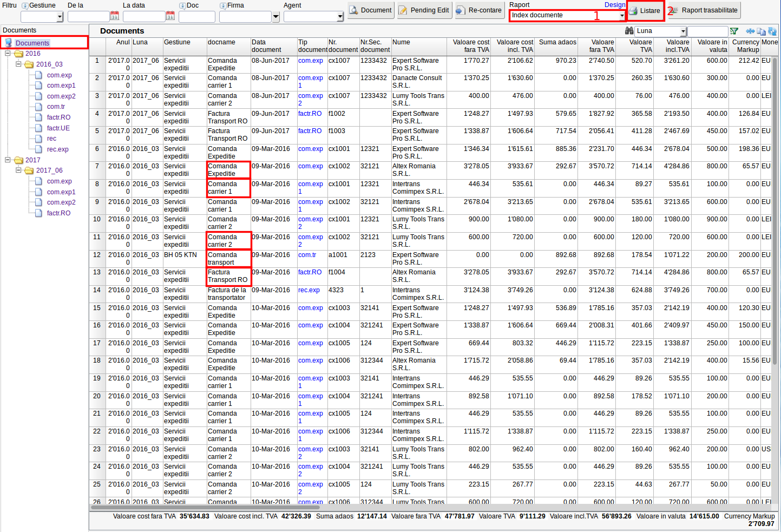Click the Pending Edit button
This screenshot has width=781, height=532.
tap(425, 10)
